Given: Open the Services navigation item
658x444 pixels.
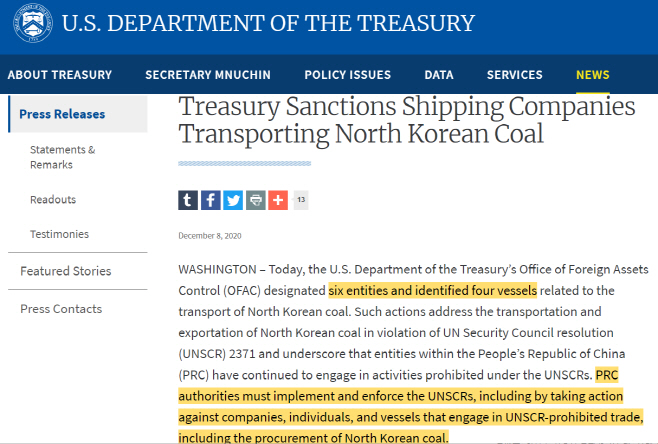Looking at the screenshot, I should (514, 75).
